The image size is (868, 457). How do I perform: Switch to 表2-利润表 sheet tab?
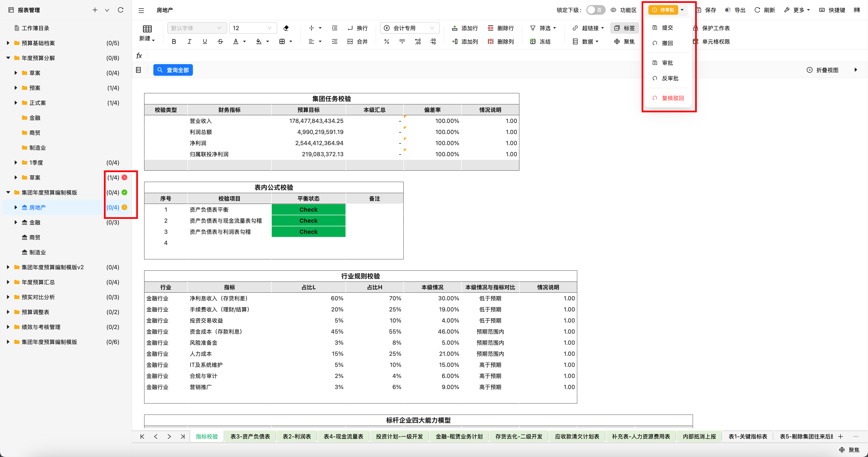click(x=297, y=437)
